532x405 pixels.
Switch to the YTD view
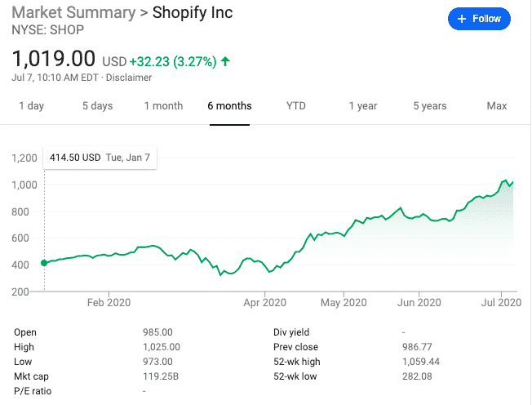(x=296, y=106)
